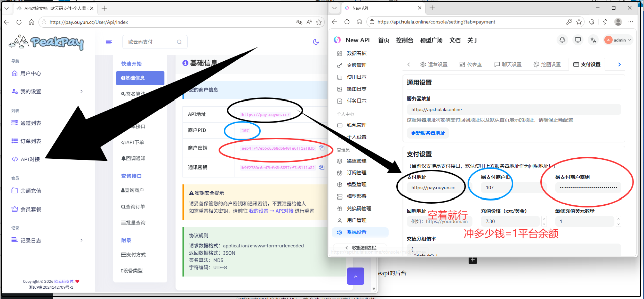The height and width of the screenshot is (299, 644).
Task: Bookmark the New API page with star icon
Action: 580,22
